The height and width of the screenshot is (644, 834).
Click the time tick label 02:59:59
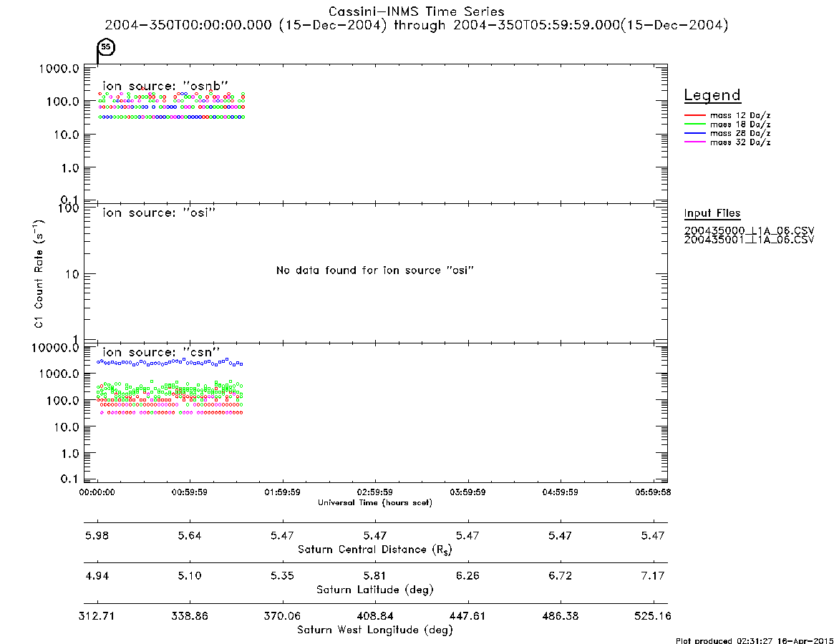375,492
